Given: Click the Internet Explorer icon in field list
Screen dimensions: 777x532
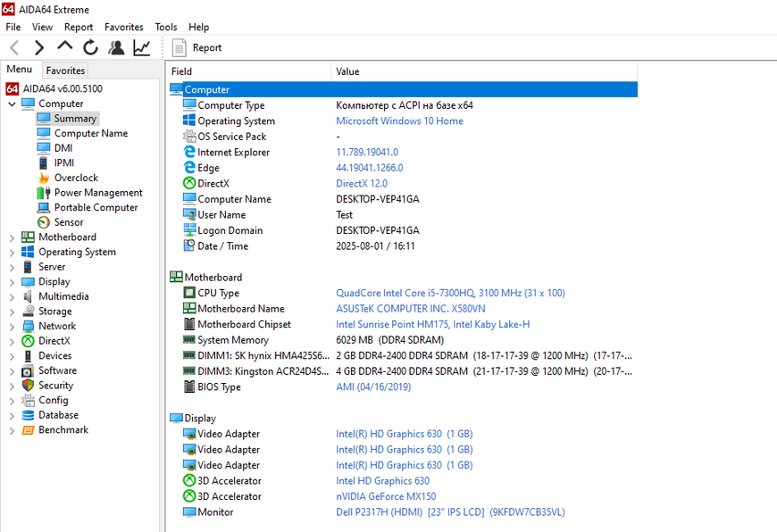Looking at the screenshot, I should [x=189, y=152].
